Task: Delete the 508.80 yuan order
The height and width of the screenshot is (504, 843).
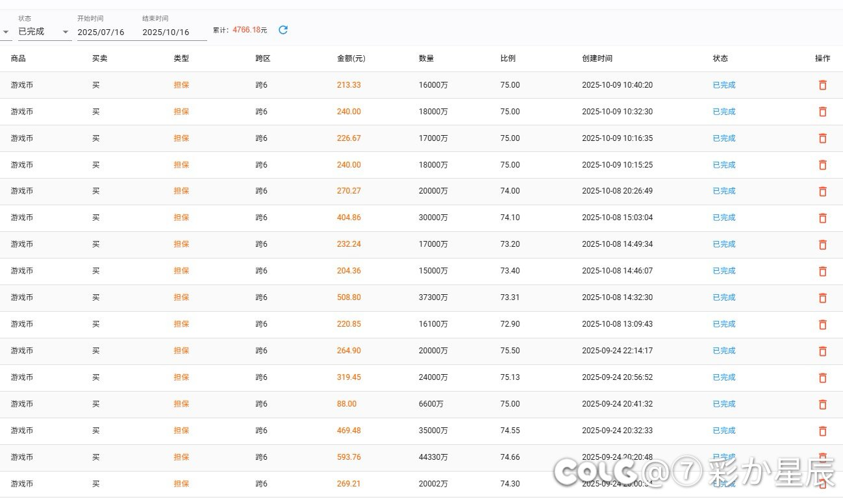Action: pos(822,298)
